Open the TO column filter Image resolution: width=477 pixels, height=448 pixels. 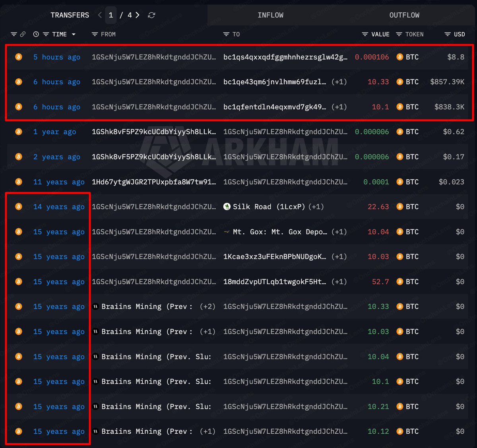pyautogui.click(x=226, y=34)
